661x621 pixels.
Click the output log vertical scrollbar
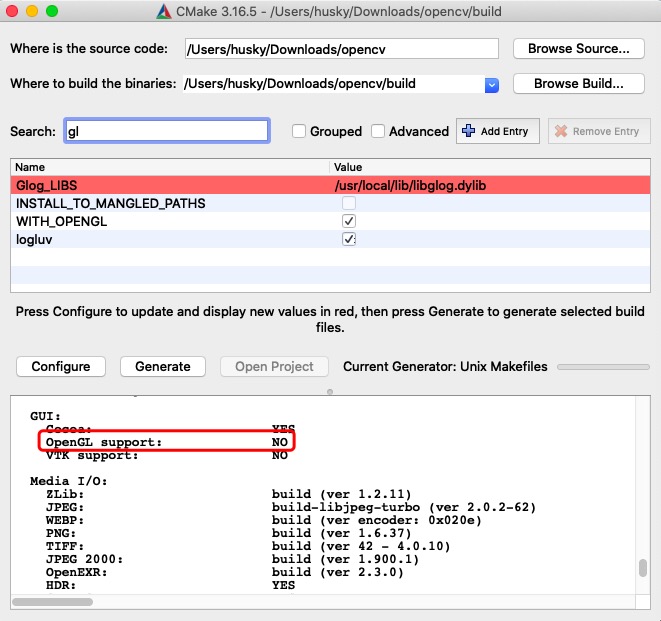643,568
